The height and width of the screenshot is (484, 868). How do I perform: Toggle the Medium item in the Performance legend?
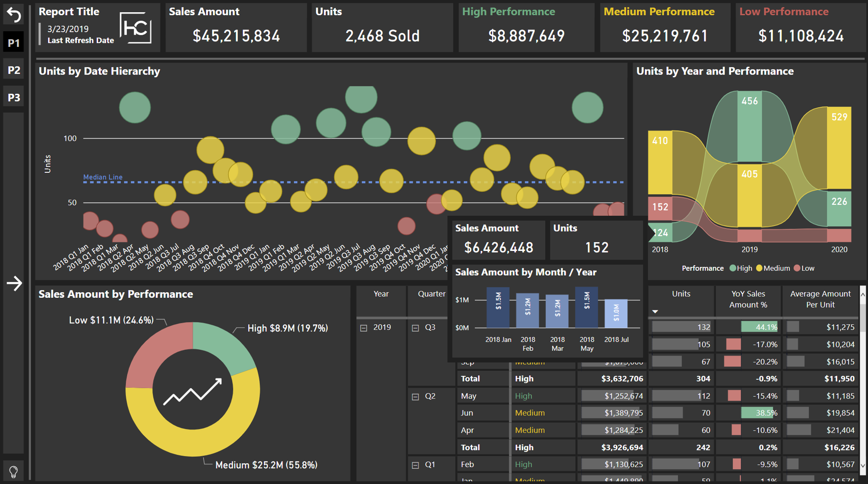[x=773, y=268]
